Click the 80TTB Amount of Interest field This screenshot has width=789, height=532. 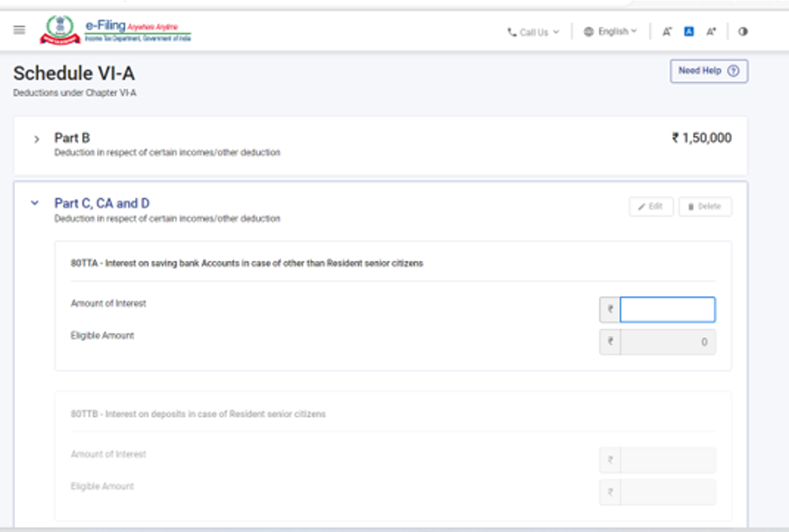click(x=667, y=460)
